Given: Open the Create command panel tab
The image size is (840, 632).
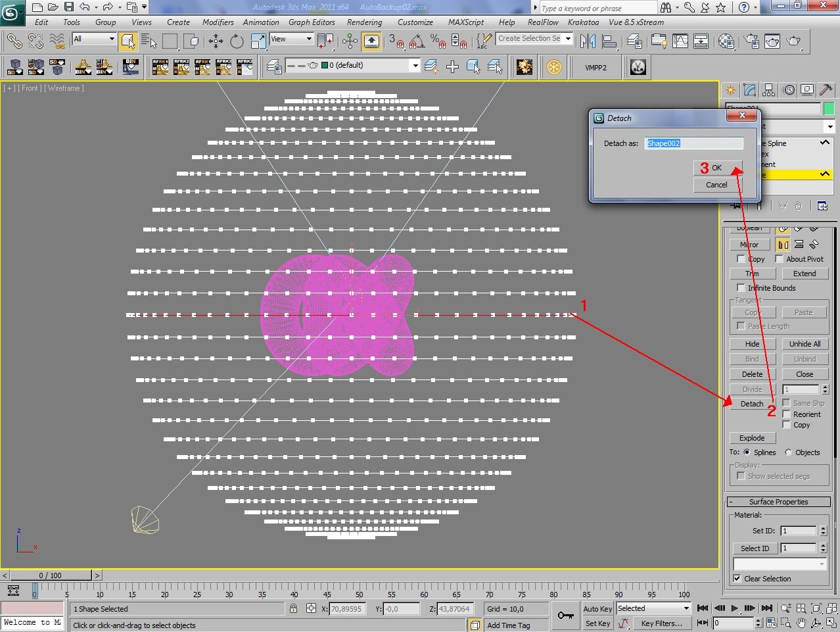Looking at the screenshot, I should click(x=730, y=90).
